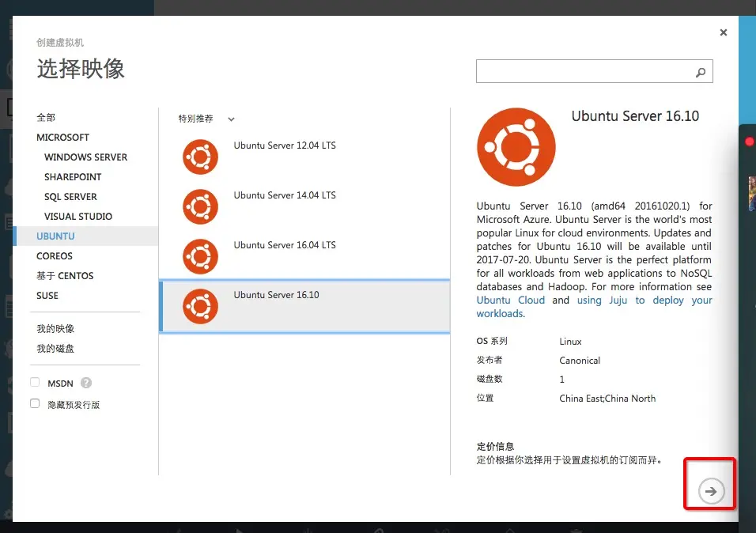This screenshot has width=756, height=533.
Task: Open the MSDN help question mark
Action: 86,383
